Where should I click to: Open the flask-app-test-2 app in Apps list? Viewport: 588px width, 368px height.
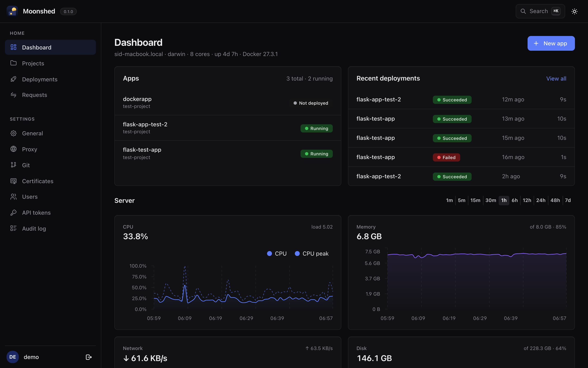coord(228,128)
